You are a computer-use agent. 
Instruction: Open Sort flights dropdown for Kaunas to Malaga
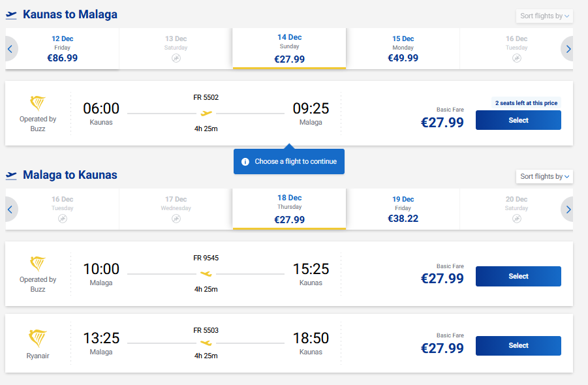[x=544, y=16]
